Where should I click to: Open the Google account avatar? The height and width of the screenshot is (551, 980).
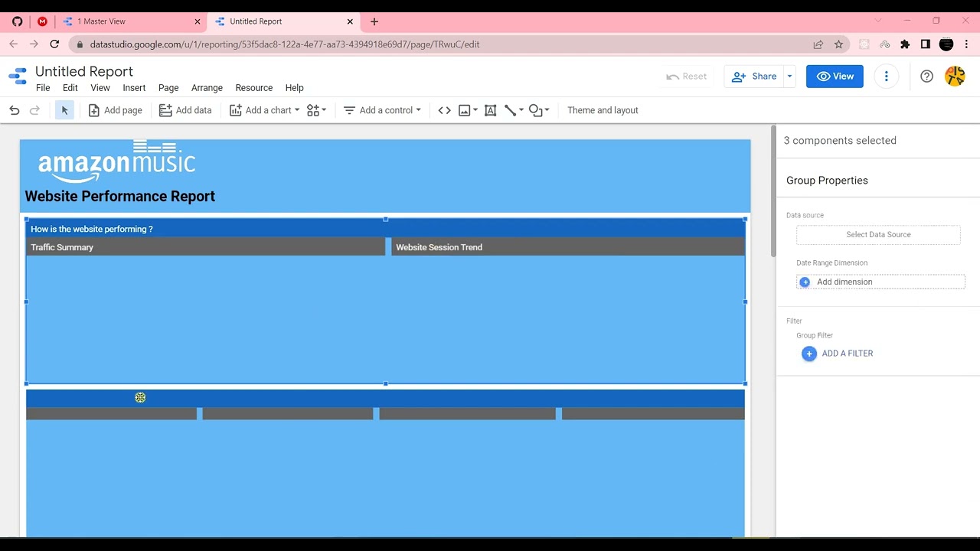click(x=955, y=77)
